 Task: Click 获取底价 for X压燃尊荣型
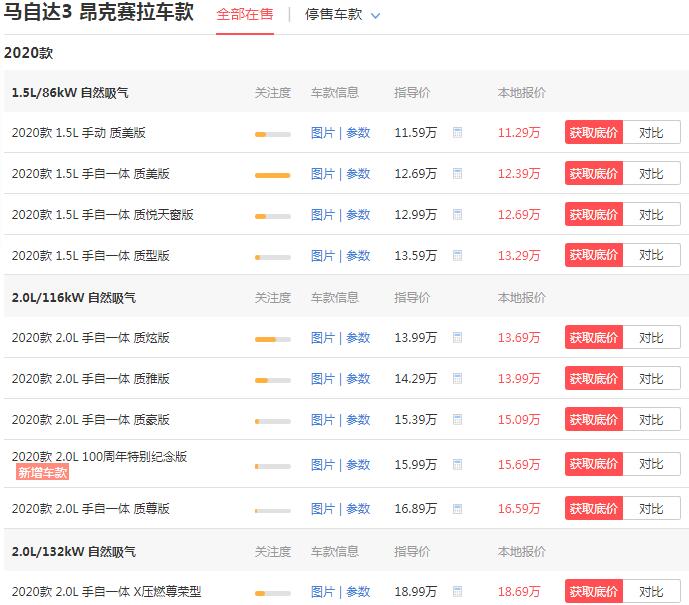click(x=594, y=591)
